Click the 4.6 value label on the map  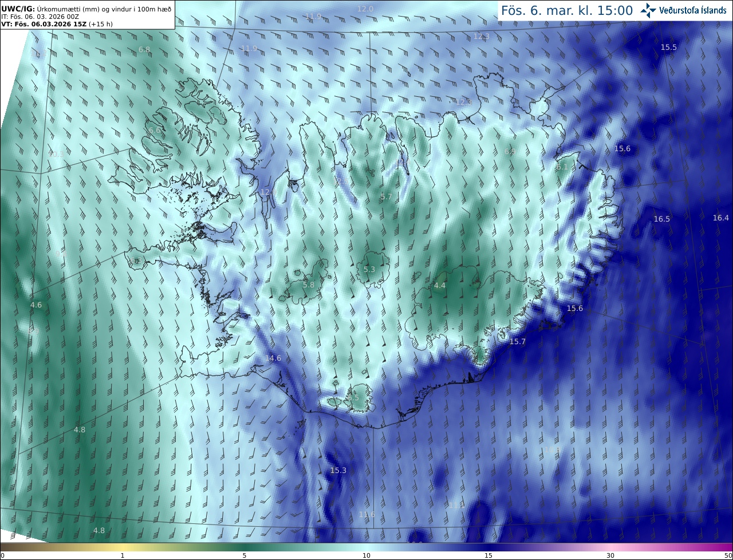[x=36, y=305]
